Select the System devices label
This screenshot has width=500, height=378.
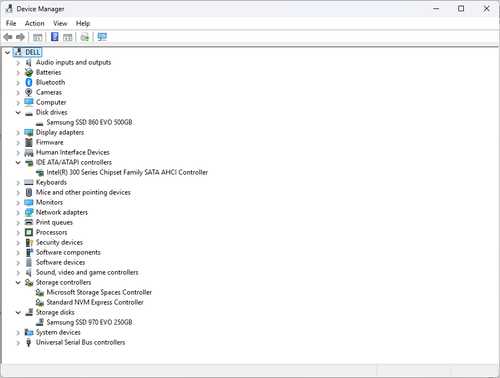(x=58, y=332)
